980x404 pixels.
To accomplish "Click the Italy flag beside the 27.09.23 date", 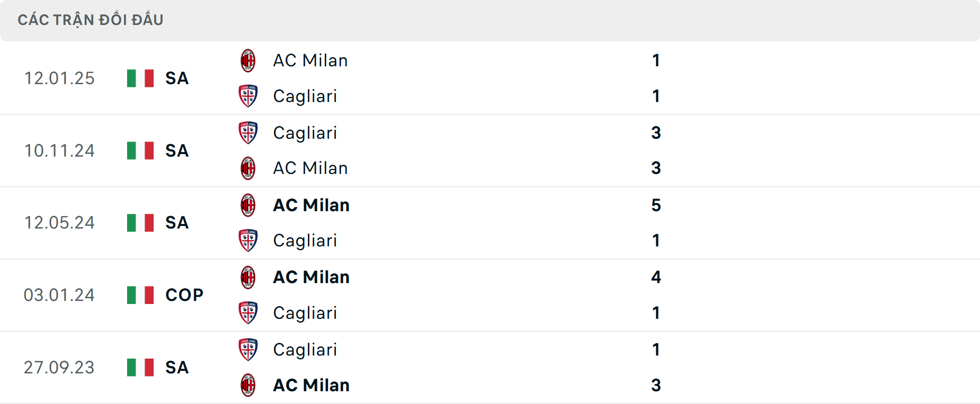I will click(140, 367).
